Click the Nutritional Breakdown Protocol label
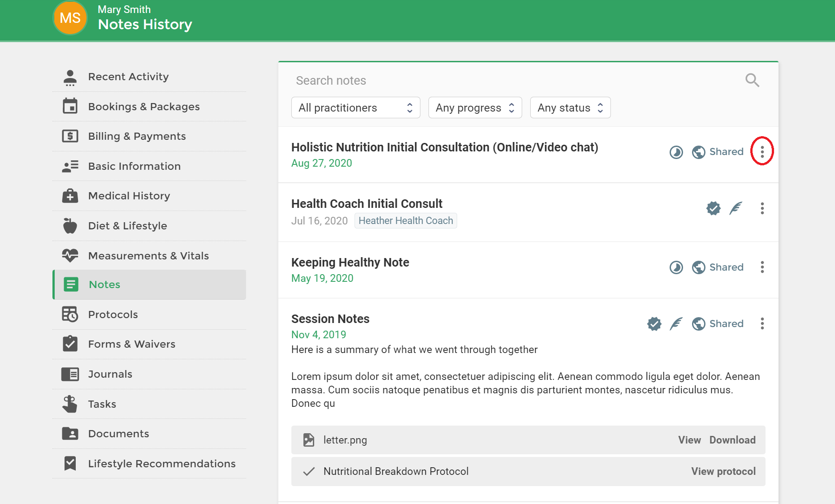Viewport: 835px width, 504px height. point(396,471)
